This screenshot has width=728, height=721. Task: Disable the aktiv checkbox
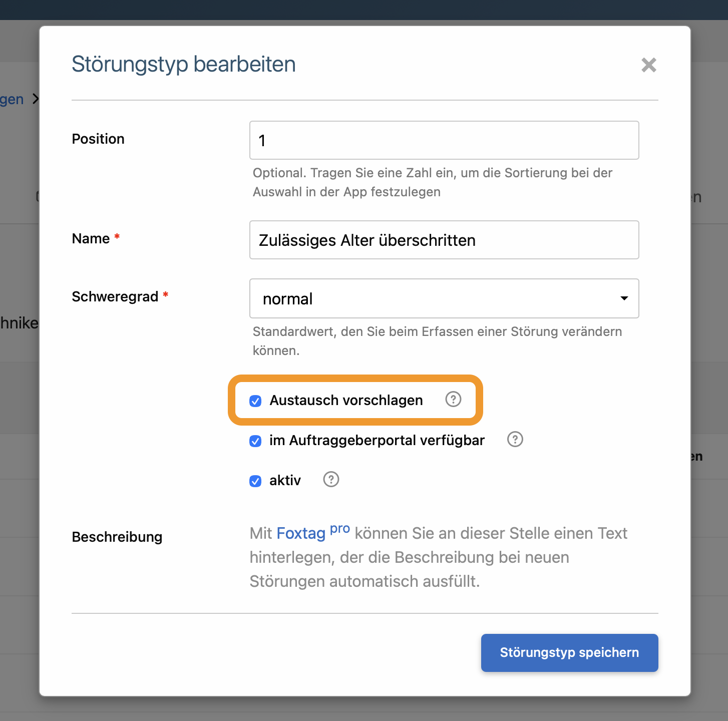pos(255,481)
